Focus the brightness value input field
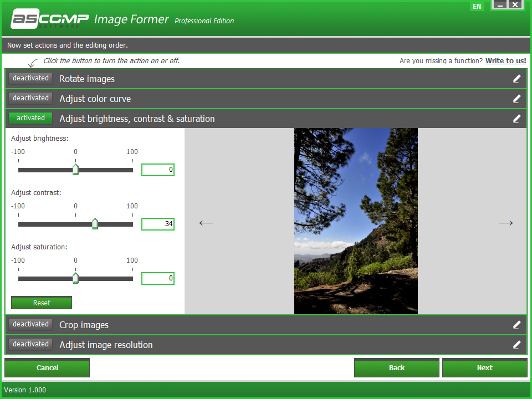 point(158,170)
